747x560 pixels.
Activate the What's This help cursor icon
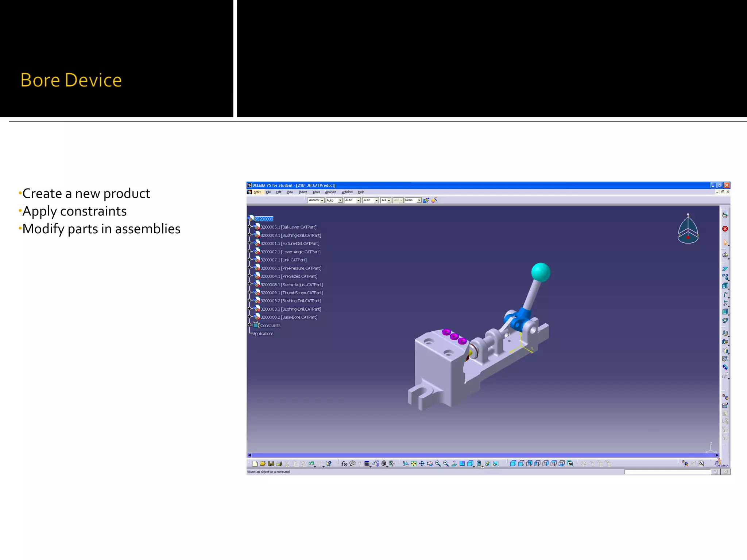[329, 464]
